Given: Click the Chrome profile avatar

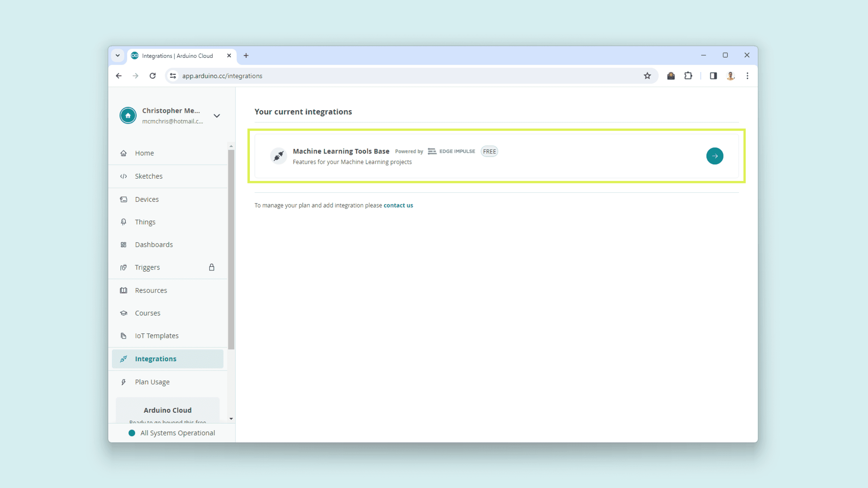Looking at the screenshot, I should pyautogui.click(x=730, y=76).
